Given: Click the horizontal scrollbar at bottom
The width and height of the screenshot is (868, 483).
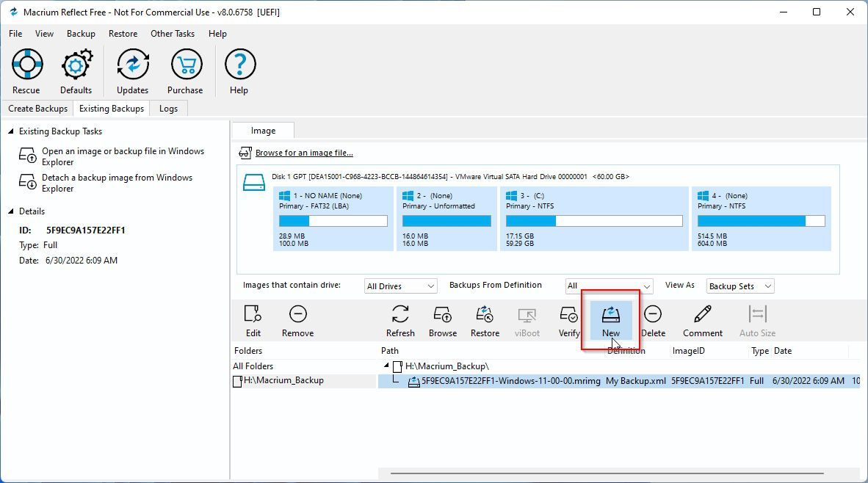Looking at the screenshot, I should [607, 473].
